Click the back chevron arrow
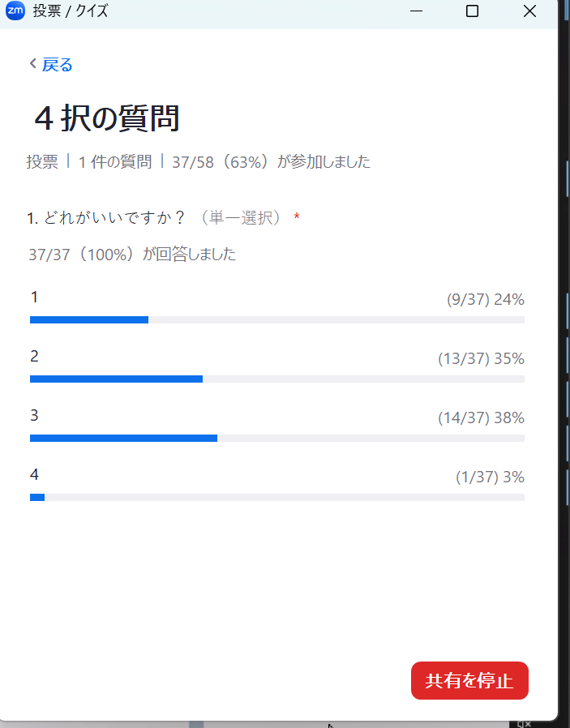Image resolution: width=570 pixels, height=728 pixels. click(x=32, y=64)
